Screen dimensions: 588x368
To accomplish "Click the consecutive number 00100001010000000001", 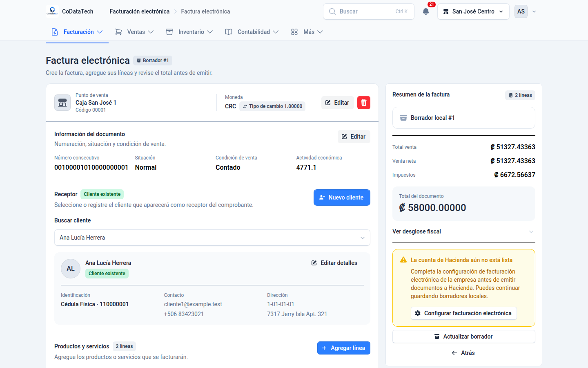I will [91, 168].
